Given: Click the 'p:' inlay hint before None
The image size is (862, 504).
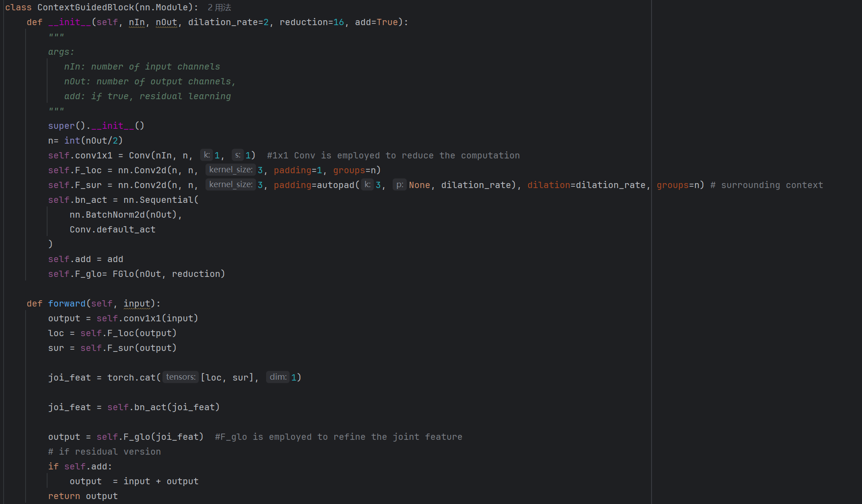Looking at the screenshot, I should pyautogui.click(x=399, y=184).
